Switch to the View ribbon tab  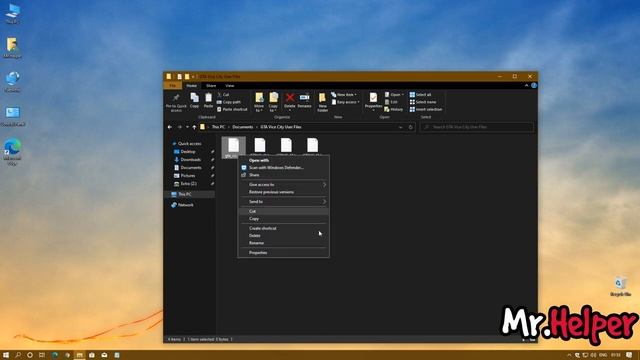click(x=230, y=86)
